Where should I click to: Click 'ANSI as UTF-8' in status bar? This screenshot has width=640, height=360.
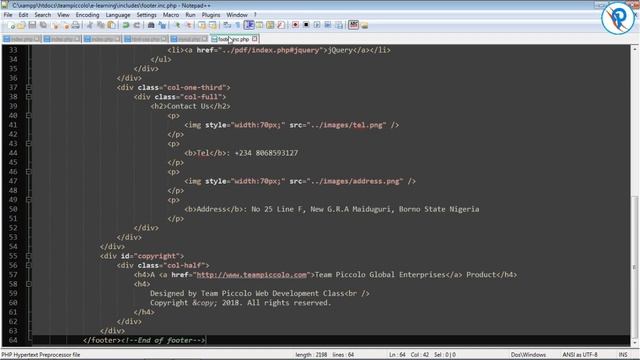coord(580,355)
